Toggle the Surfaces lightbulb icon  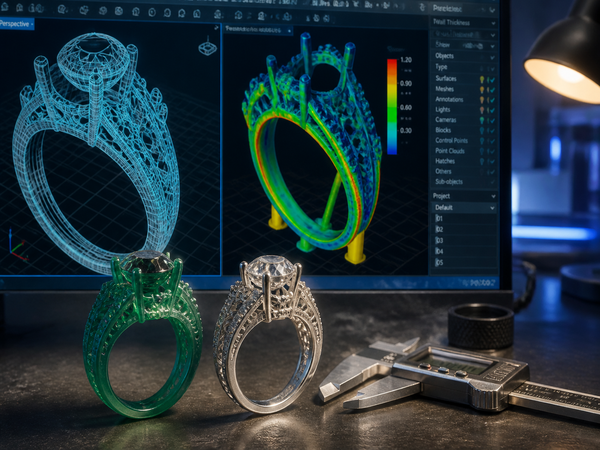pos(482,79)
